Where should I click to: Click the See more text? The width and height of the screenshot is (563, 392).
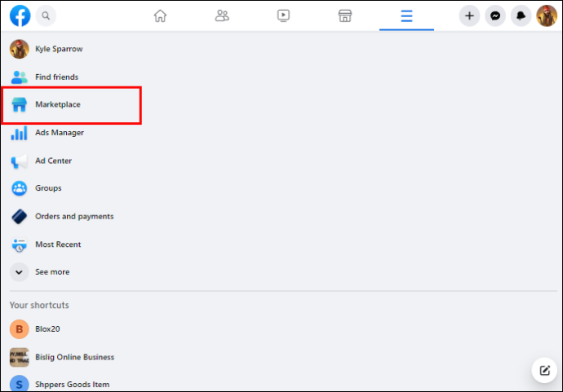coord(52,272)
